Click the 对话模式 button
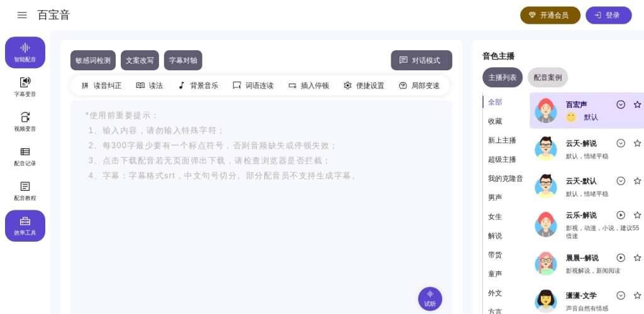Screen dimensions: 644x314 tap(421, 60)
